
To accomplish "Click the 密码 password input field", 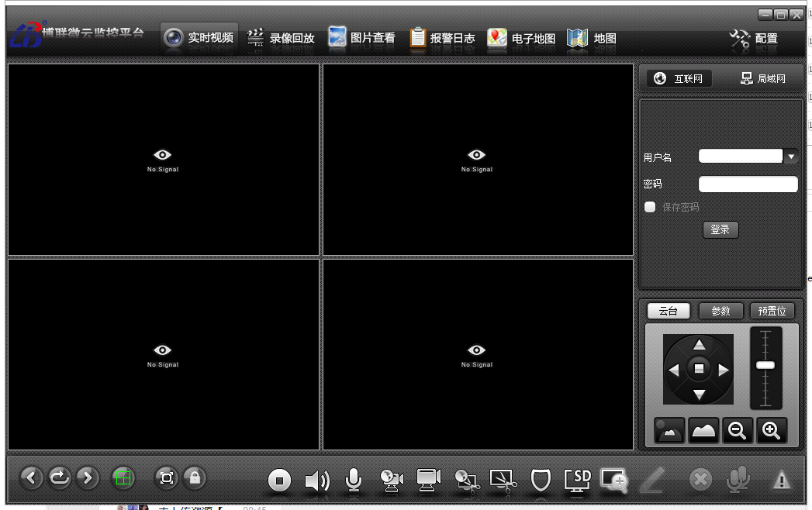I will point(748,184).
